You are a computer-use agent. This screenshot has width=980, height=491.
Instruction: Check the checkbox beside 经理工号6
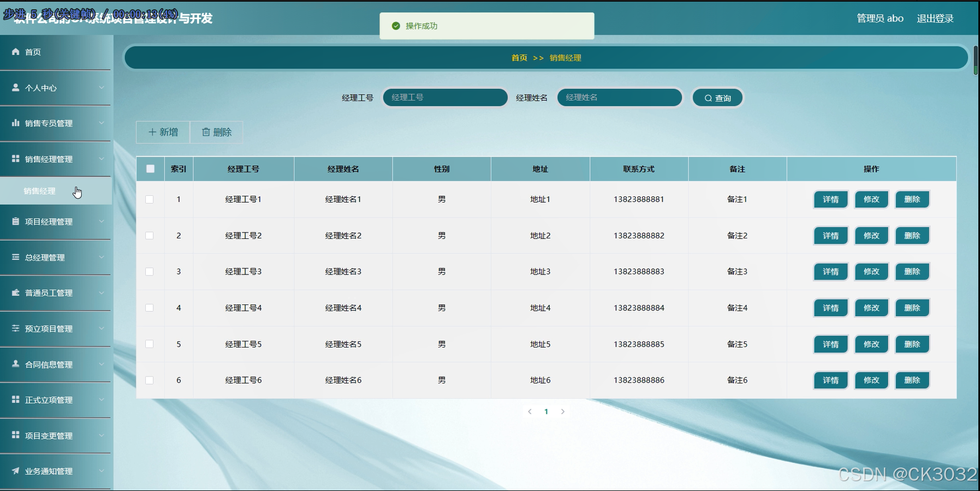150,380
